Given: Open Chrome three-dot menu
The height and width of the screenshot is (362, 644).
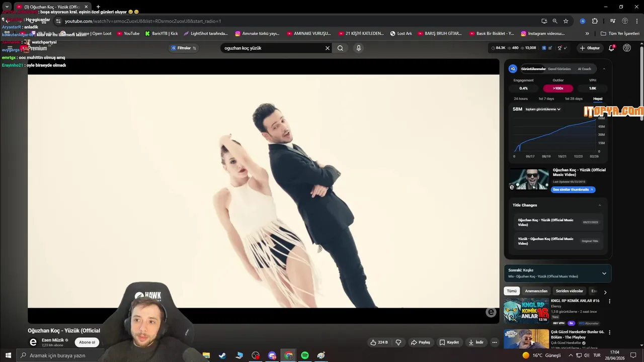Looking at the screenshot, I should point(637,21).
